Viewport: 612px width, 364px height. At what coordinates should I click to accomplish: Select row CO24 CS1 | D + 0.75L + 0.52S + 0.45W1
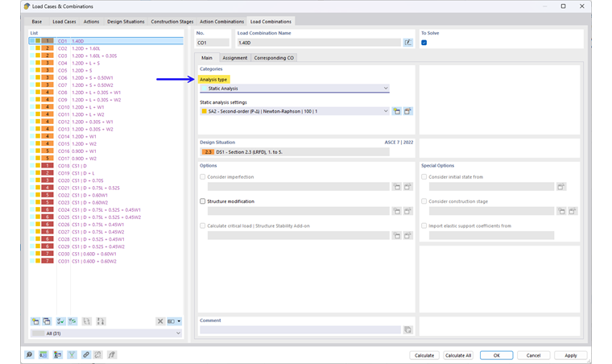[x=106, y=210]
